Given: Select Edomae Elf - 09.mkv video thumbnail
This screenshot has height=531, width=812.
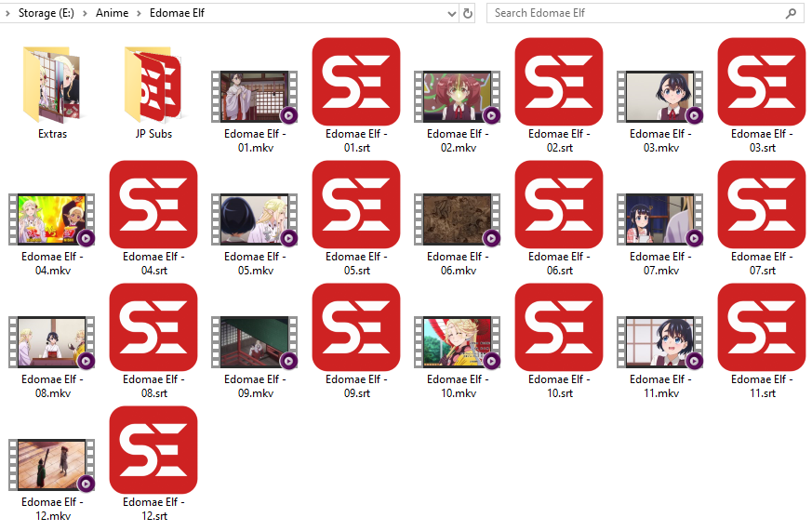Looking at the screenshot, I should click(254, 342).
